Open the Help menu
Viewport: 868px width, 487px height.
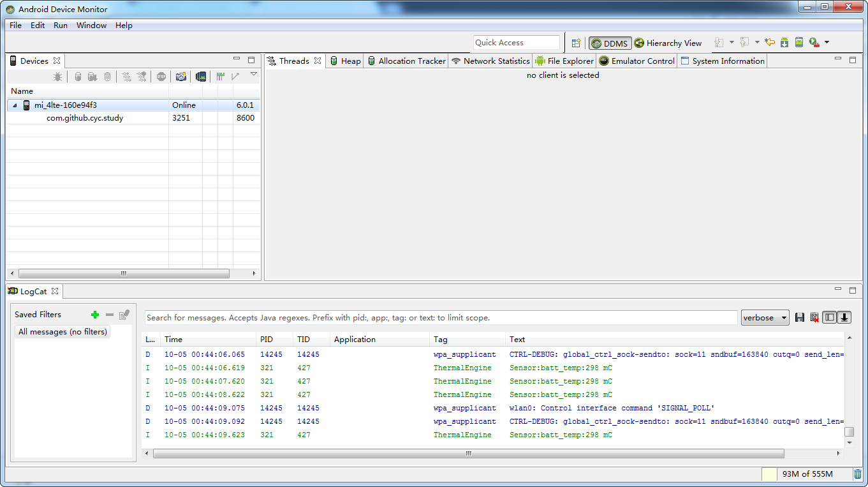(x=124, y=26)
